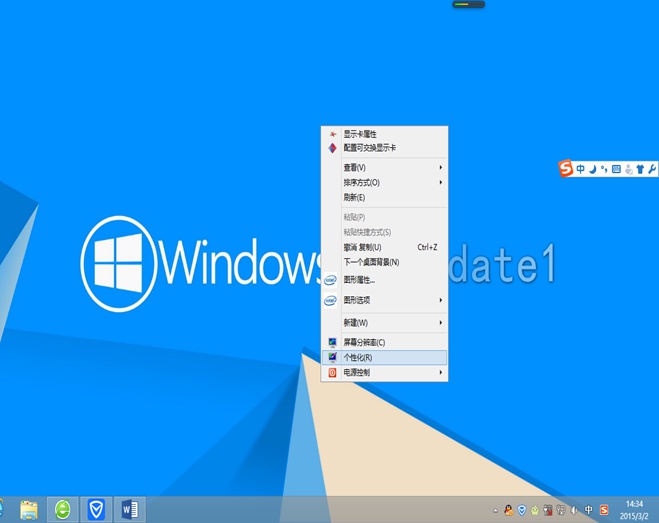Expand the 查看(V) submenu
The width and height of the screenshot is (659, 523).
click(x=384, y=167)
